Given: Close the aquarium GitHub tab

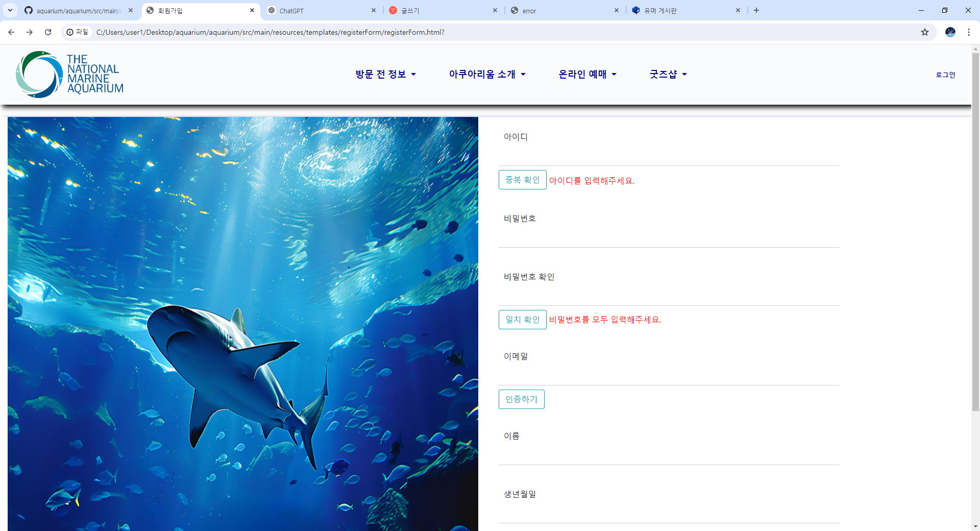Looking at the screenshot, I should click(131, 10).
